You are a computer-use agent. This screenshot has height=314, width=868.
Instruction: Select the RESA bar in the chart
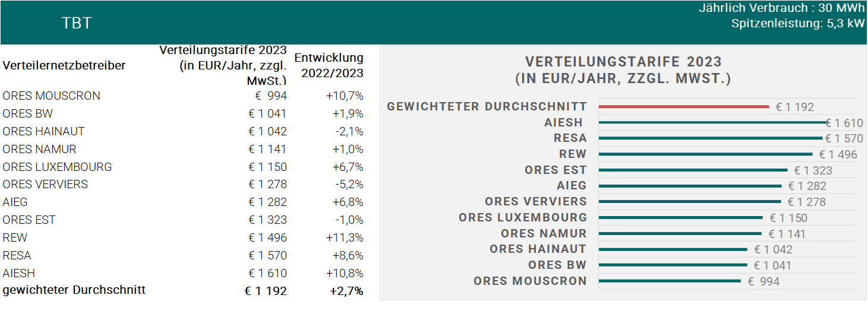(x=711, y=138)
